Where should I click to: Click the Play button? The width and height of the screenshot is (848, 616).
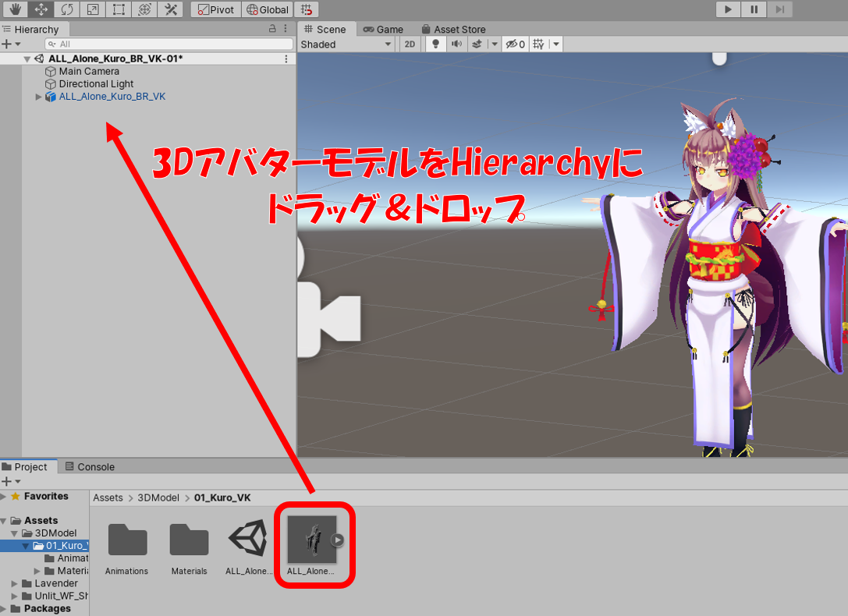727,9
